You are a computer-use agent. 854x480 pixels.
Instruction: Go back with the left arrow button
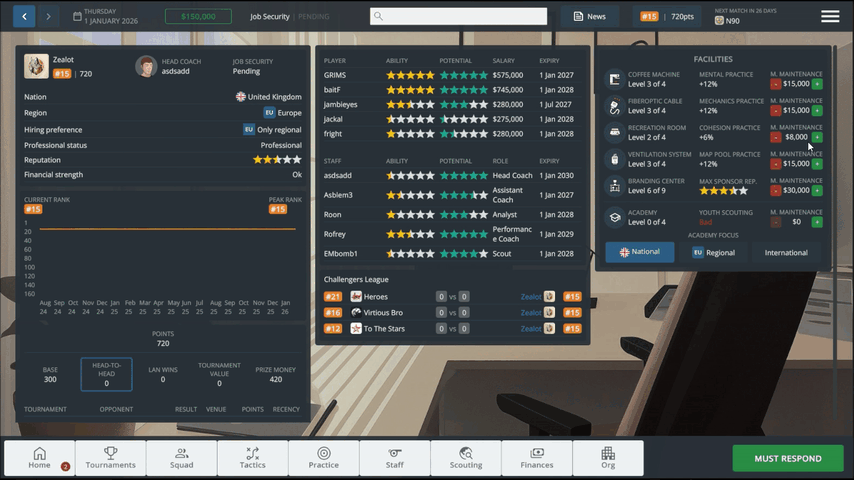tap(24, 16)
